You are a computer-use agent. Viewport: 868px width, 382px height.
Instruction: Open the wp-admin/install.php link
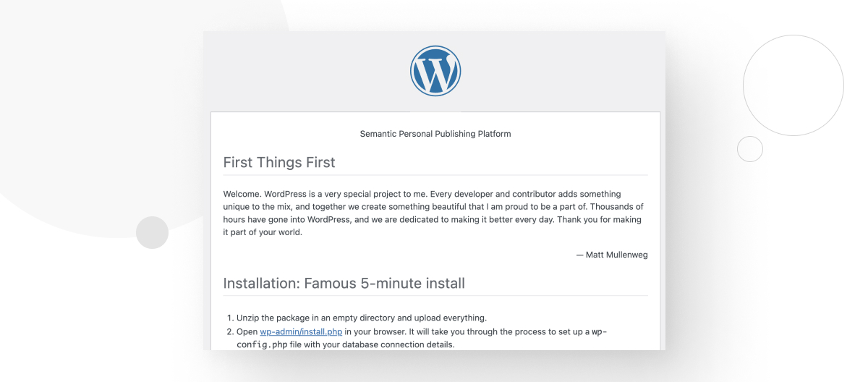pyautogui.click(x=301, y=331)
